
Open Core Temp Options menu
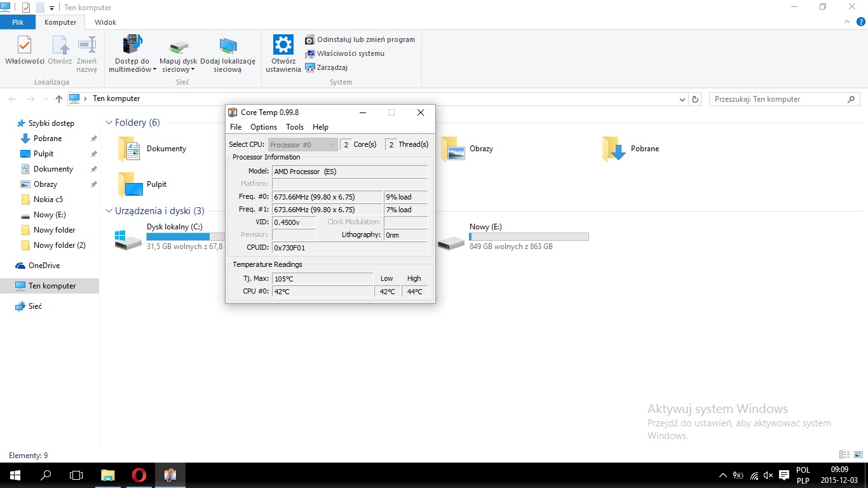tap(264, 127)
